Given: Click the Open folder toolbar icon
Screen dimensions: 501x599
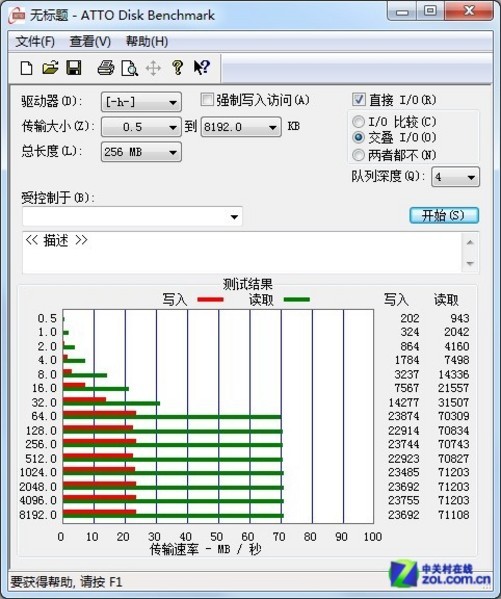Looking at the screenshot, I should tap(50, 68).
